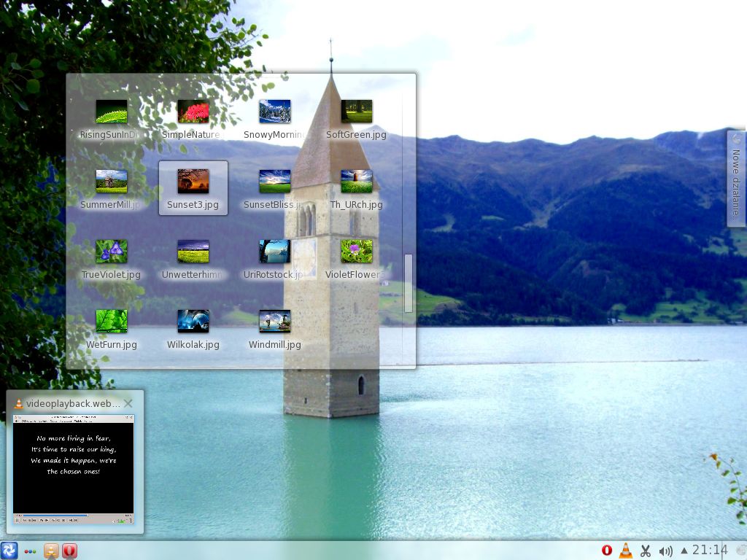Select WetFurn.jpg file
Viewport: 747px width, 560px height.
pos(112,330)
